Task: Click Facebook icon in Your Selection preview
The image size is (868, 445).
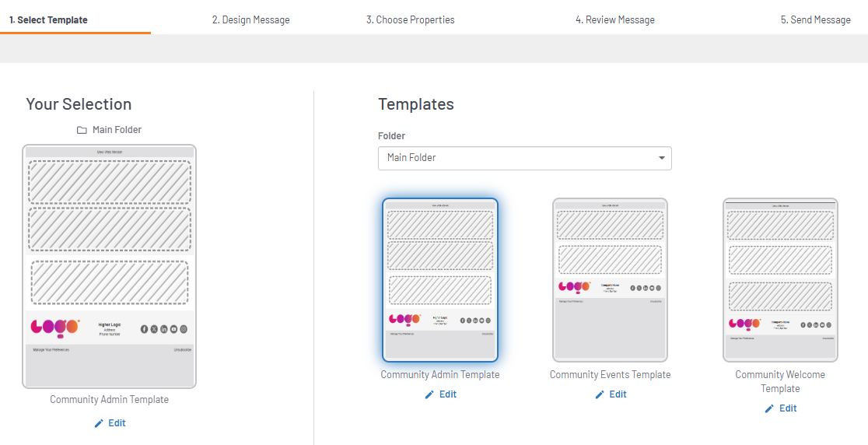Action: pyautogui.click(x=144, y=329)
